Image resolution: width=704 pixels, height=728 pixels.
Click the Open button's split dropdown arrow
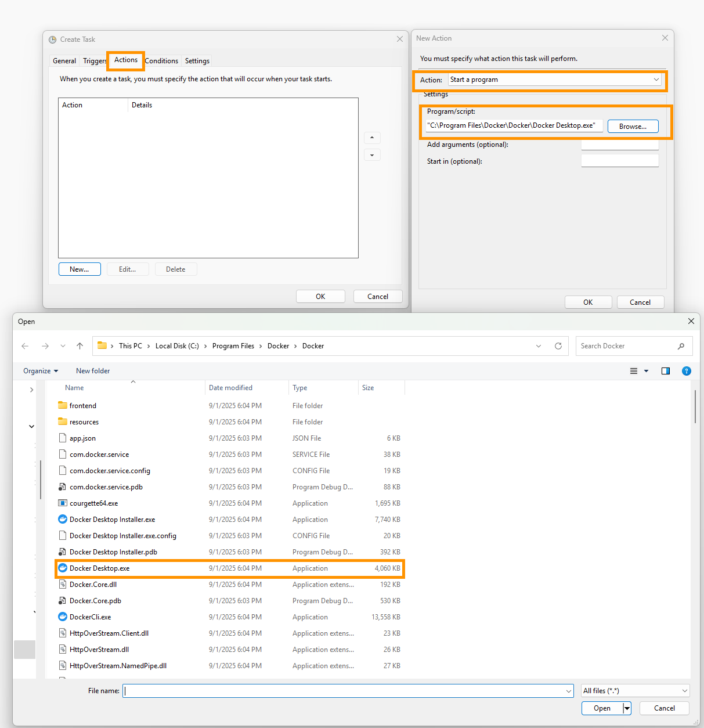[627, 708]
